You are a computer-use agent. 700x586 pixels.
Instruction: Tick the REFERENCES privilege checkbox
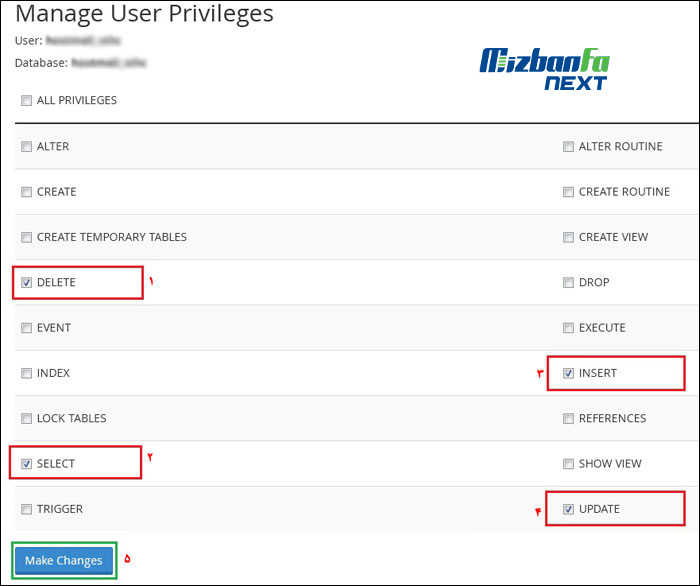(568, 419)
